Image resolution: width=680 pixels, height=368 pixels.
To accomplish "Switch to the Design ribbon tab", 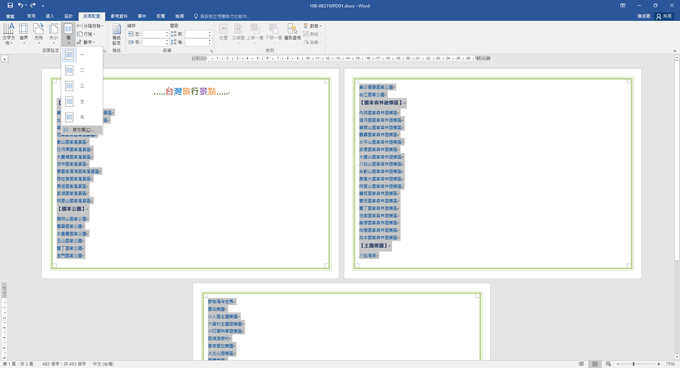I will pyautogui.click(x=69, y=16).
